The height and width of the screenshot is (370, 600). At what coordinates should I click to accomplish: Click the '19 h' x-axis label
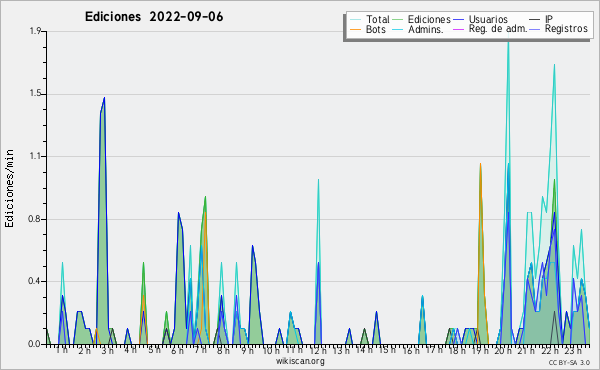click(x=480, y=350)
